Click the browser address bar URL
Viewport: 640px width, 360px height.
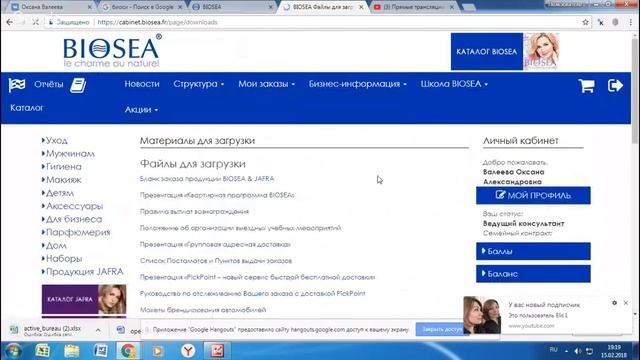pos(157,22)
